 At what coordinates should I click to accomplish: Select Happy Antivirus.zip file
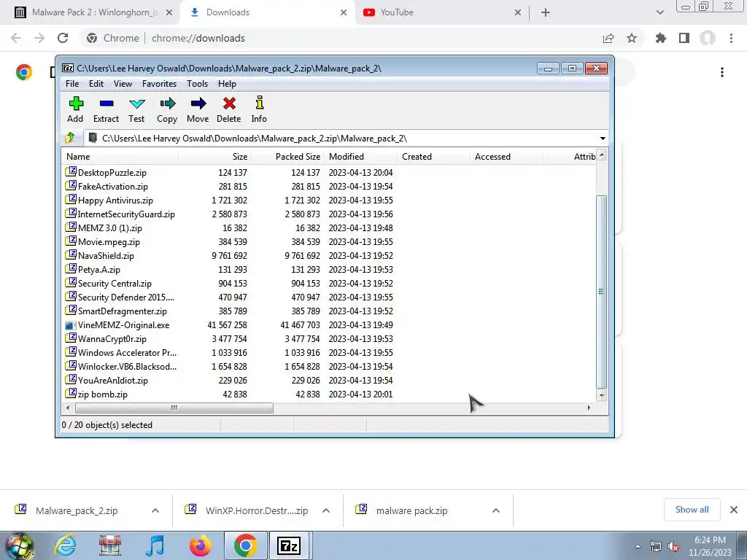click(115, 201)
